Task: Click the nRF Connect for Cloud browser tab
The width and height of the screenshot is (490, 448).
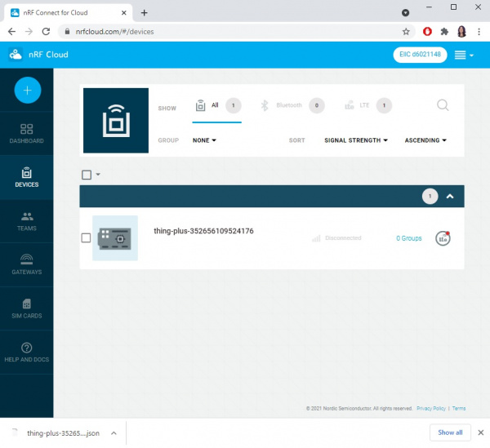Action: click(68, 13)
